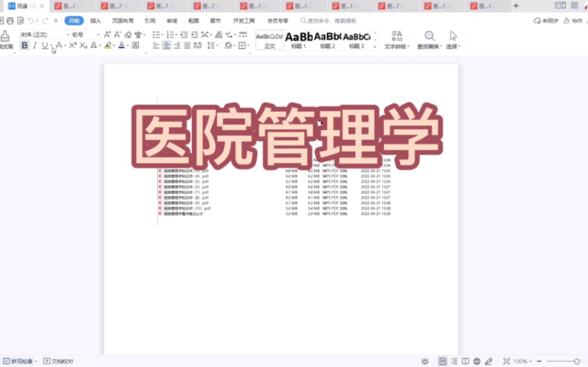The height and width of the screenshot is (367, 588).
Task: Click the center alignment icon
Action: 167,45
